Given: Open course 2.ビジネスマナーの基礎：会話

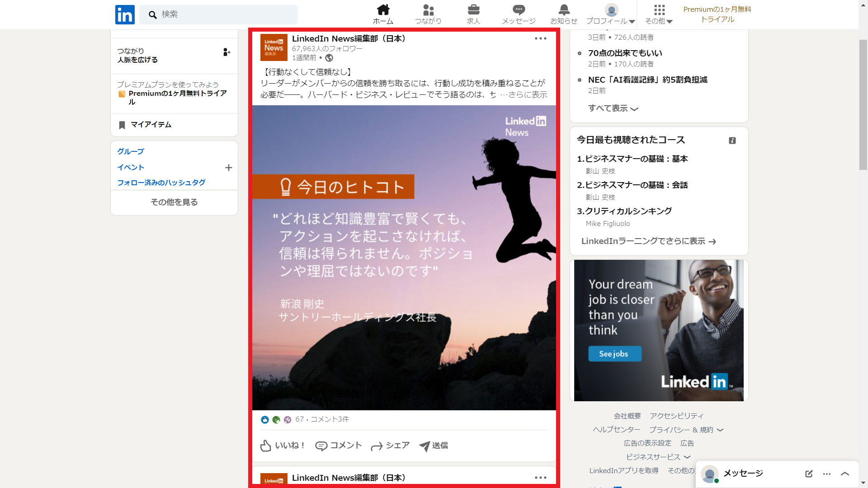Looking at the screenshot, I should (632, 185).
